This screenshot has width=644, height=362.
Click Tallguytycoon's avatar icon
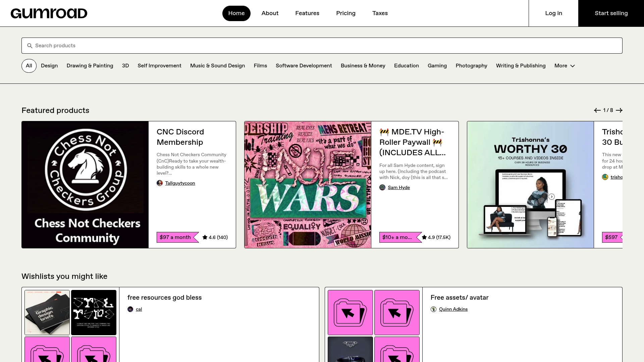[x=160, y=183]
